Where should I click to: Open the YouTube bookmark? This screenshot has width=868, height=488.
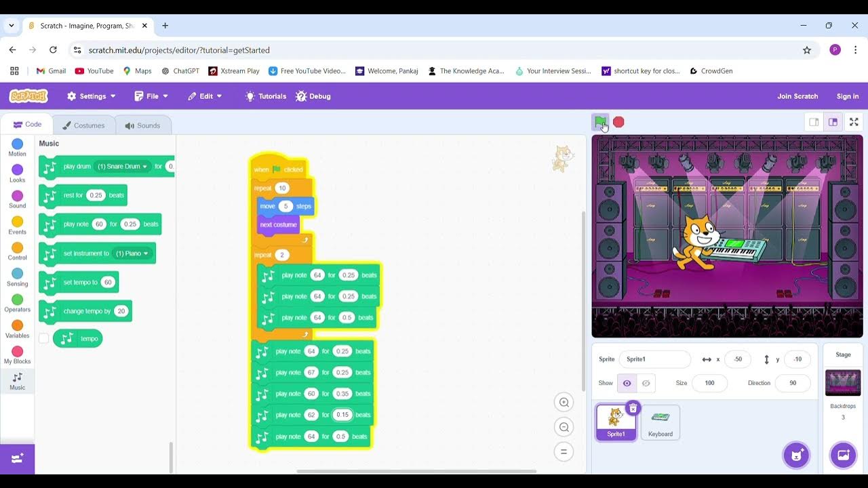(x=94, y=70)
